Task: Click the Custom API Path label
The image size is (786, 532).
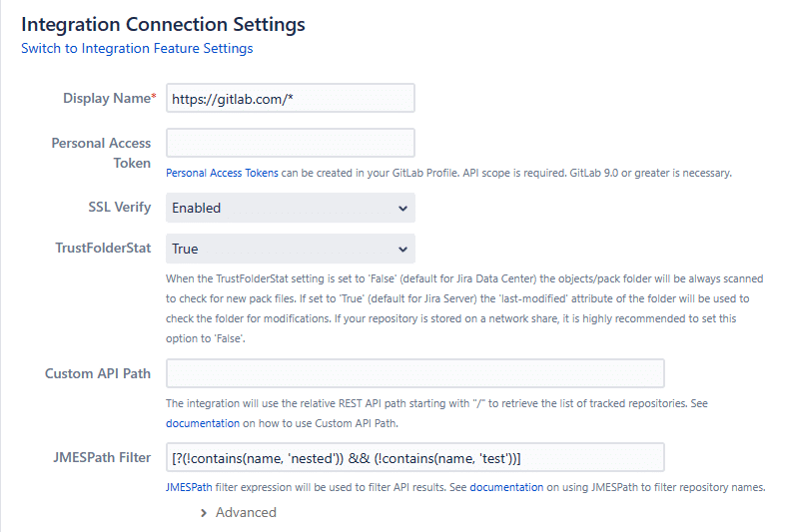Action: pos(98,373)
